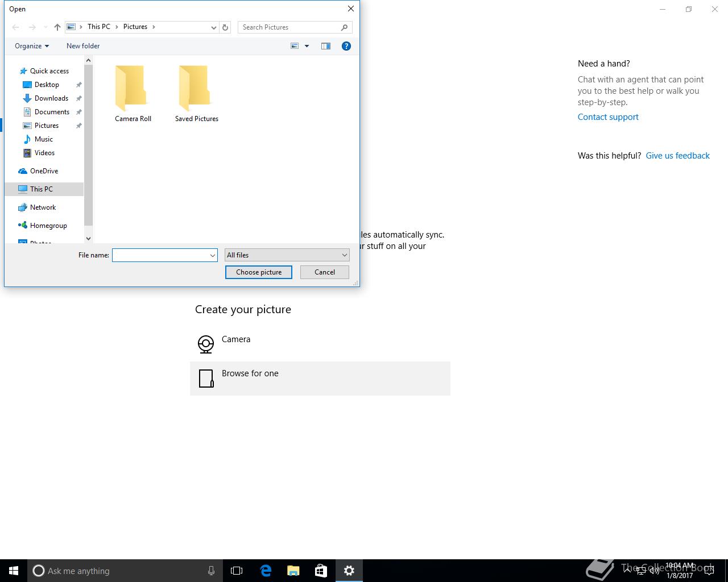Go up one folder level in Open dialog

(57, 27)
